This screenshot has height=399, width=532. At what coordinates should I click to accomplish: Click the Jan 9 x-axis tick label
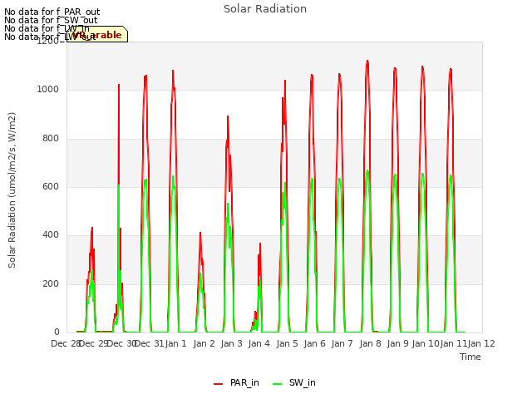click(397, 343)
